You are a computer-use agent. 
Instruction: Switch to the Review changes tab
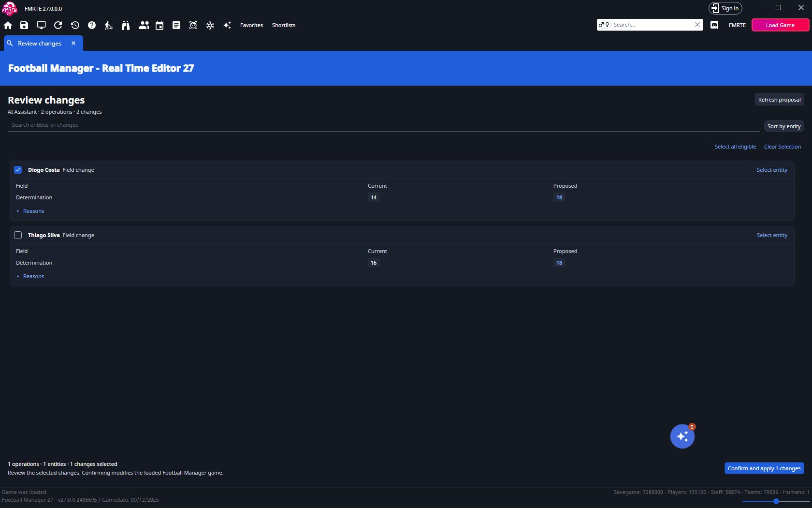pyautogui.click(x=40, y=44)
